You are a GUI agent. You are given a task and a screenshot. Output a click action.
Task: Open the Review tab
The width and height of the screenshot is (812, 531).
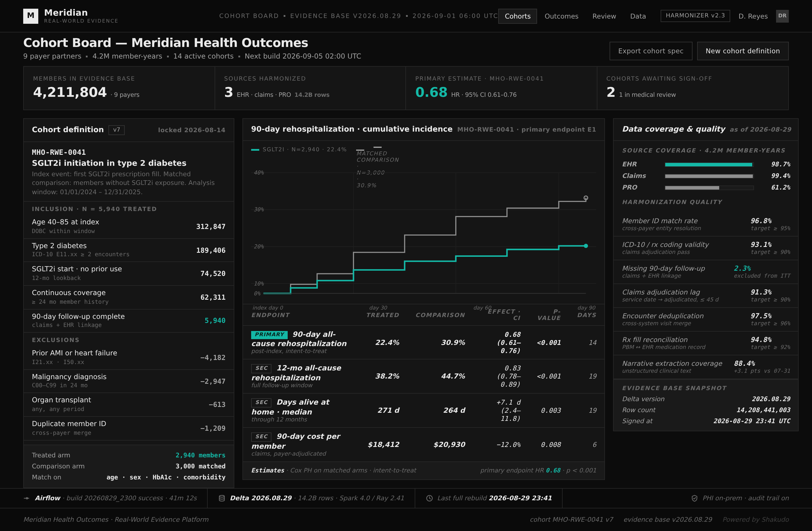click(x=604, y=16)
